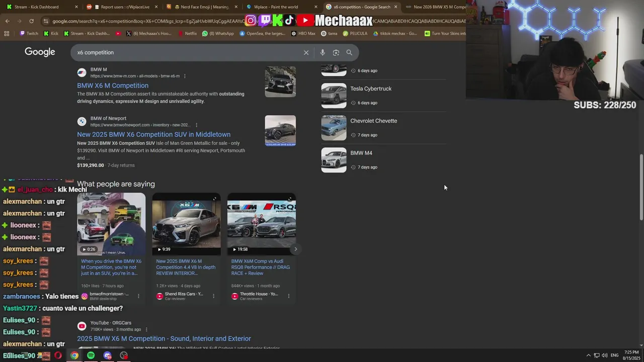The image size is (644, 362).
Task: Open the tarea bookmark
Action: click(329, 34)
